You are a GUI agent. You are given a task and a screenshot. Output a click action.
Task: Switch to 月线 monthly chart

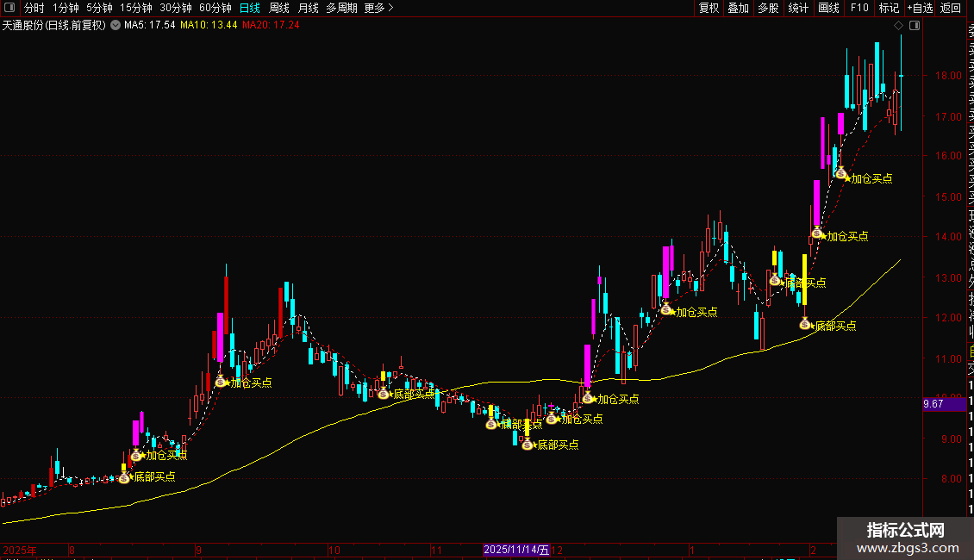click(308, 8)
